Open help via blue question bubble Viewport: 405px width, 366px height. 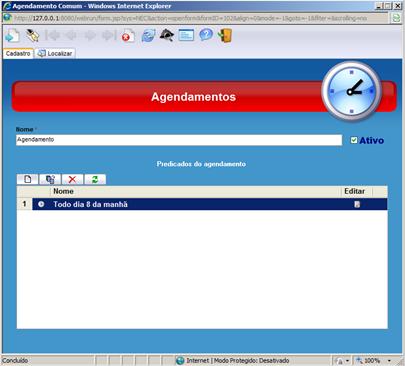pyautogui.click(x=206, y=35)
